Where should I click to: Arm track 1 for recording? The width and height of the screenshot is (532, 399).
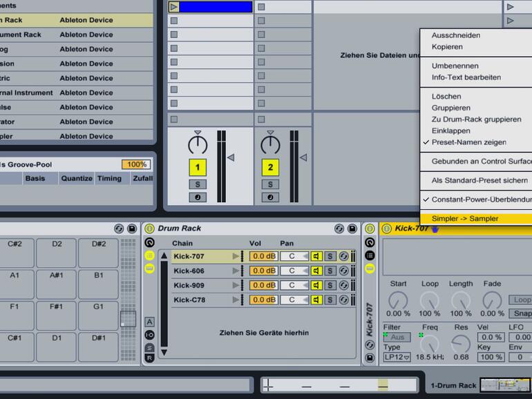tap(198, 197)
